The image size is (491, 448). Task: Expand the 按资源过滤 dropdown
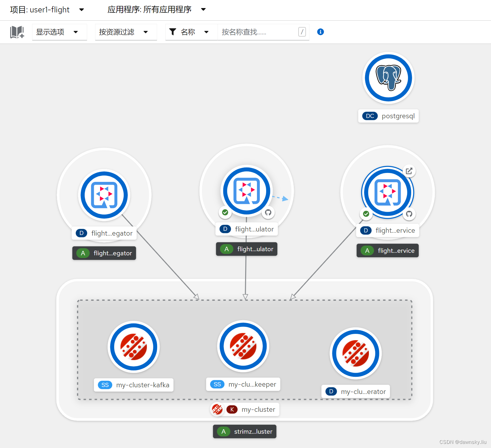(126, 32)
